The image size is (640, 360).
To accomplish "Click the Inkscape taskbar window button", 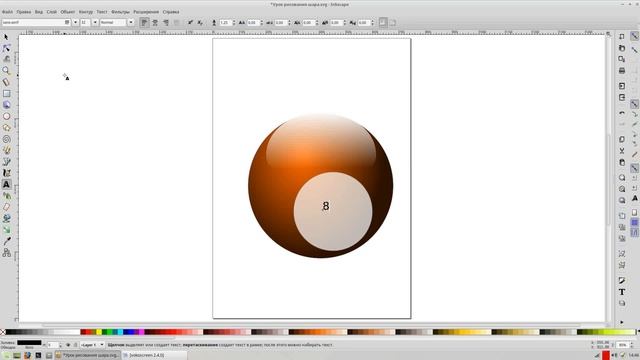I will point(88,355).
